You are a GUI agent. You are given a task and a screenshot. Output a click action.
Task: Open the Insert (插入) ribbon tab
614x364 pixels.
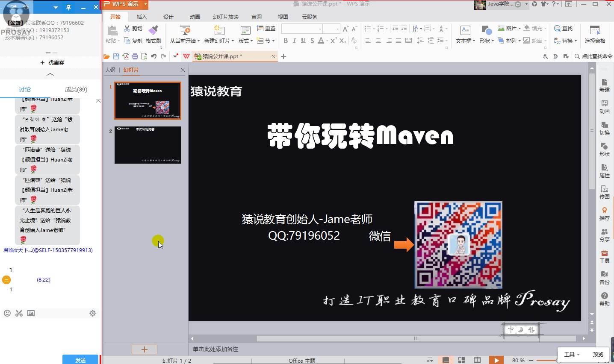[x=142, y=17]
